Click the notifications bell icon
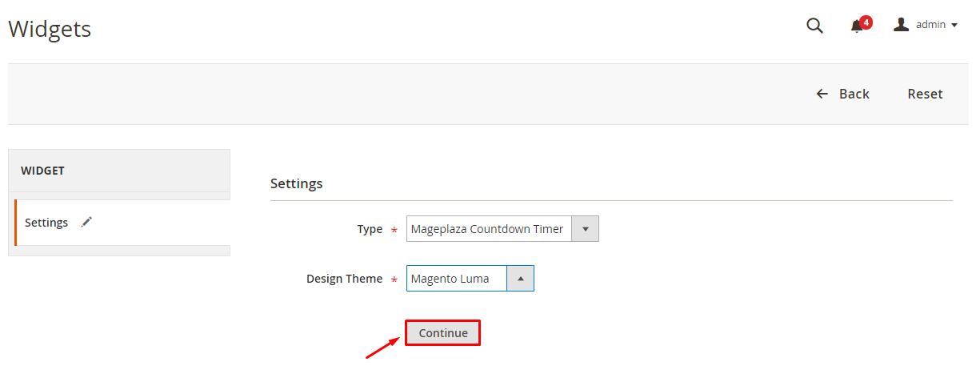 coord(857,26)
